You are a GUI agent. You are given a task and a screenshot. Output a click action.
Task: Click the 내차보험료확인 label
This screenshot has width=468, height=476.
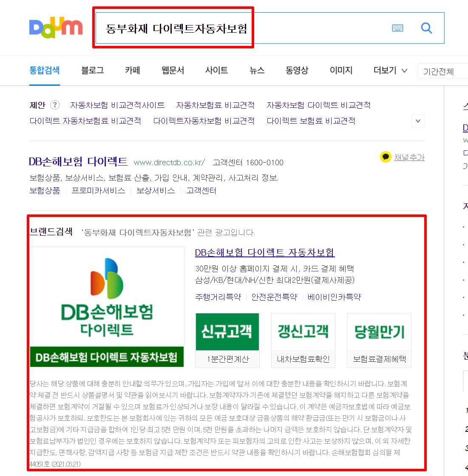(303, 359)
